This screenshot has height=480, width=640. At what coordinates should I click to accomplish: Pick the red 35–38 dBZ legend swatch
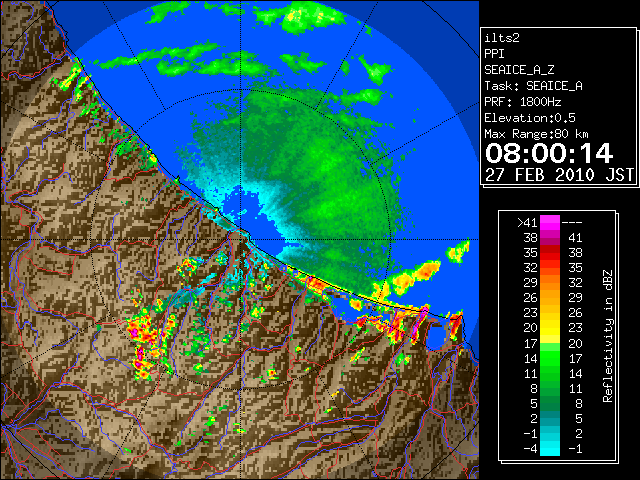point(550,253)
